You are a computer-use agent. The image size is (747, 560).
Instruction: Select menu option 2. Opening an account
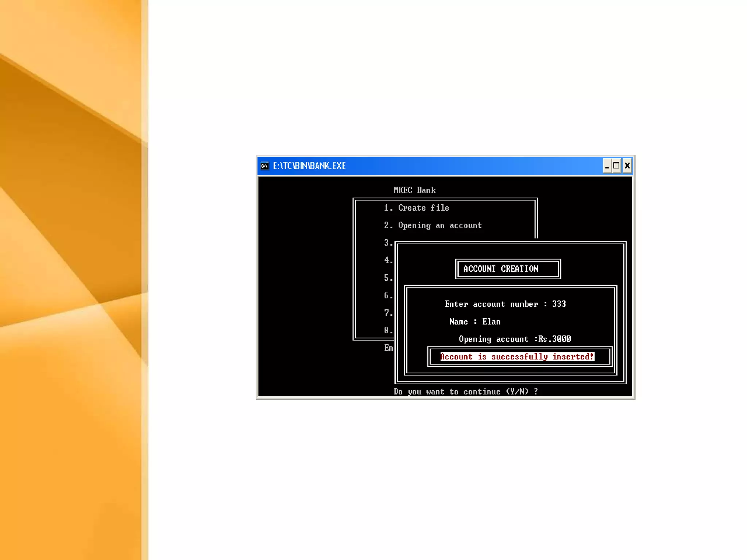(x=433, y=225)
